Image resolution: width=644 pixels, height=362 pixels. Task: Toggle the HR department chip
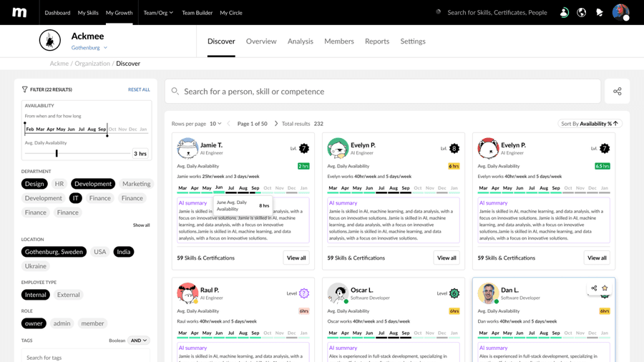click(x=59, y=184)
